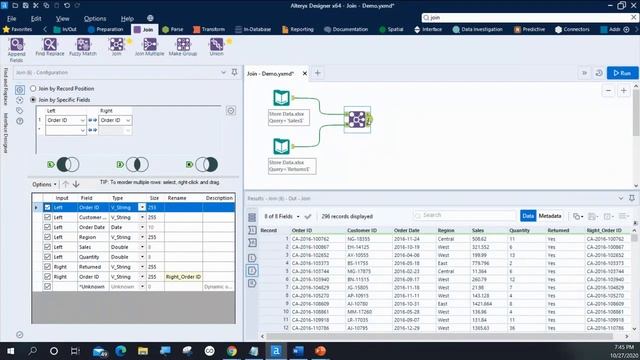Pin the Configuration panel
This screenshot has width=640, height=360.
click(234, 72)
